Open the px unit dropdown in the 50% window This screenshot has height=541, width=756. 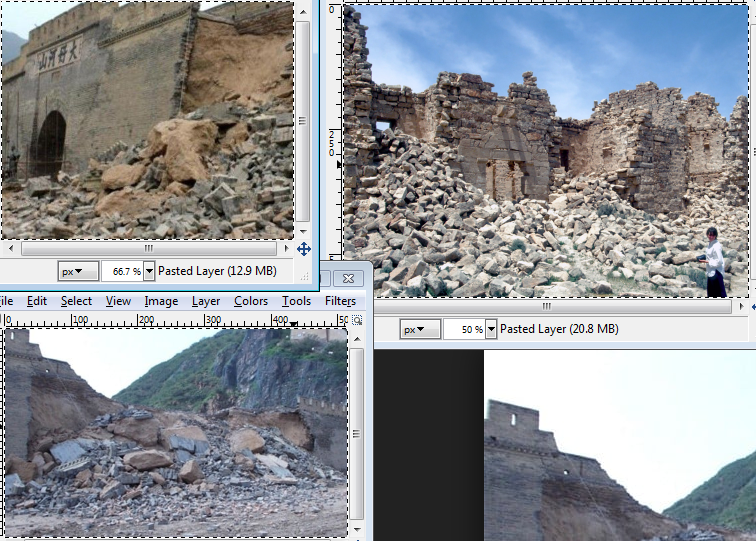tap(420, 329)
